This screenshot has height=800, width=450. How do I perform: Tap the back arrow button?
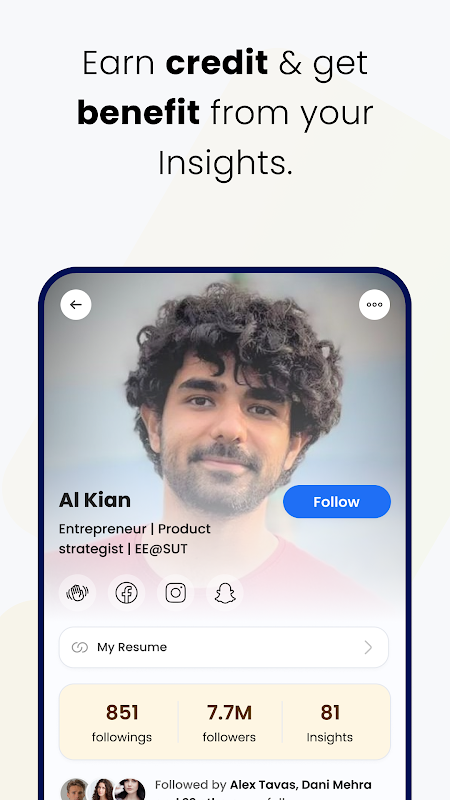coord(76,305)
